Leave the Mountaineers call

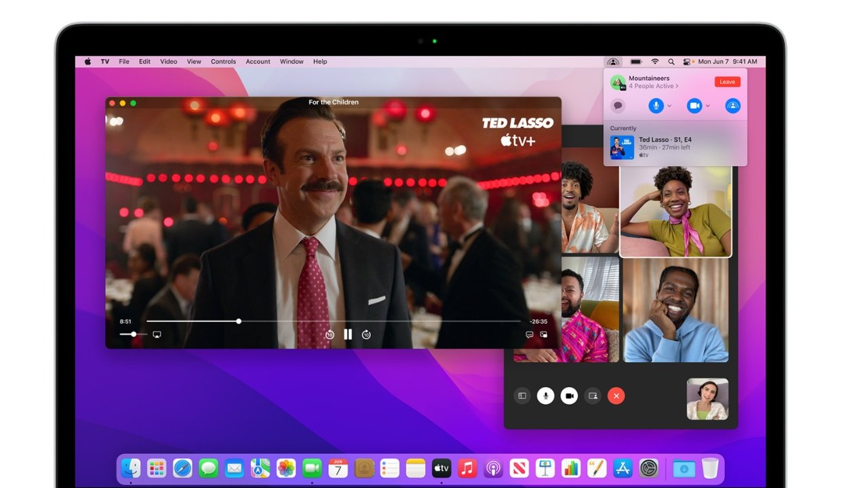(727, 82)
